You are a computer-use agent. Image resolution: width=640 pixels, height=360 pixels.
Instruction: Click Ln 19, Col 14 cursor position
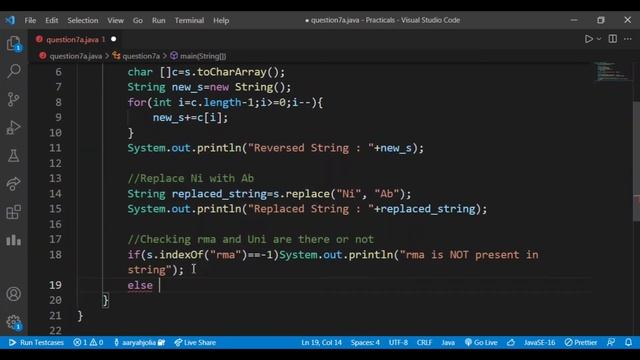click(x=321, y=342)
